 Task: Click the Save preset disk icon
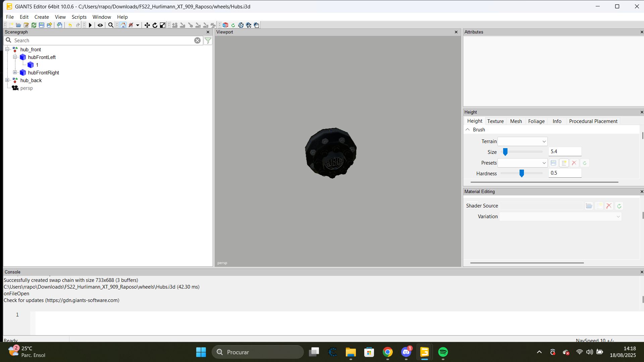553,163
